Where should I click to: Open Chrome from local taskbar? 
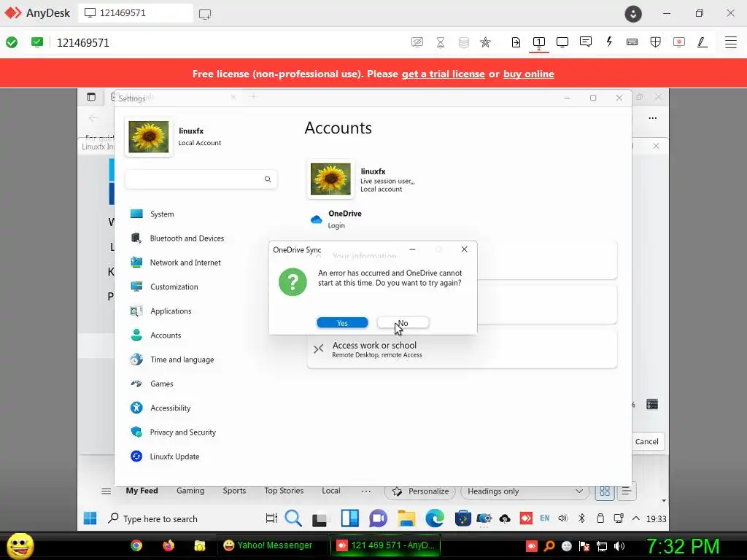pyautogui.click(x=136, y=545)
